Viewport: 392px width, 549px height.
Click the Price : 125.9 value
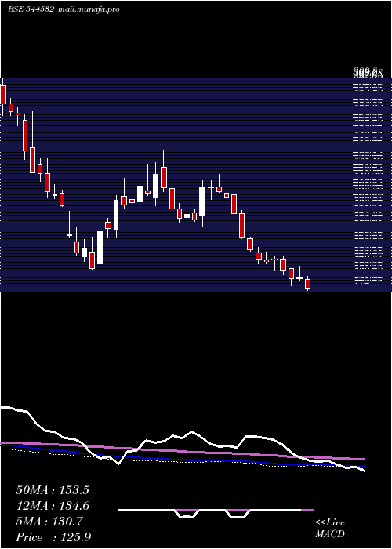[53, 537]
